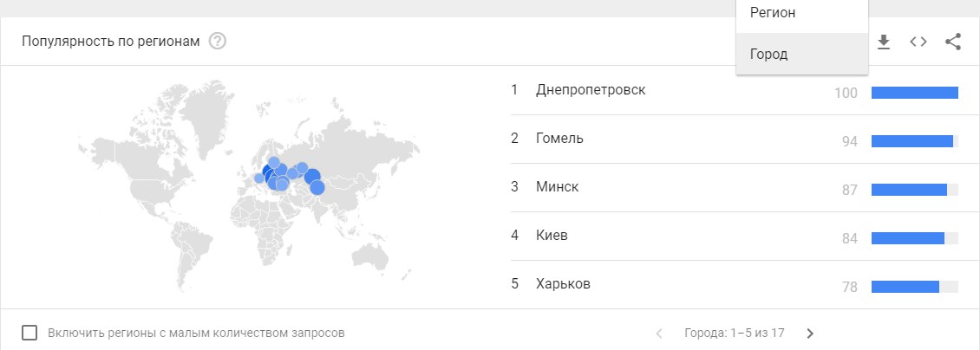
Task: Open the Гомель city entry
Action: click(559, 139)
